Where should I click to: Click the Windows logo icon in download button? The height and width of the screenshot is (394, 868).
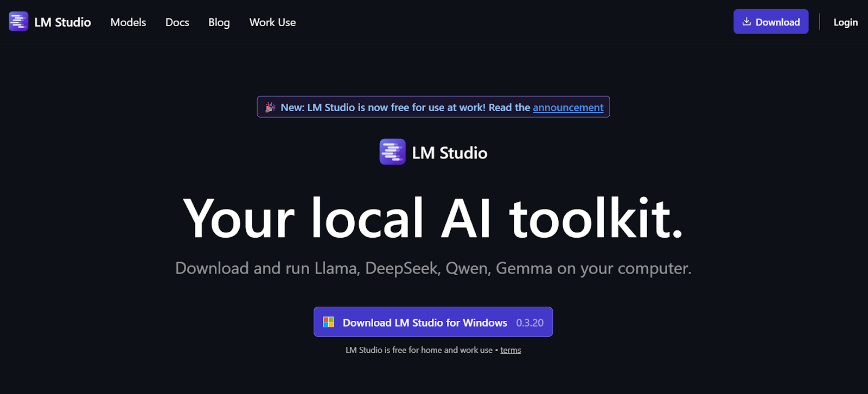(x=328, y=322)
